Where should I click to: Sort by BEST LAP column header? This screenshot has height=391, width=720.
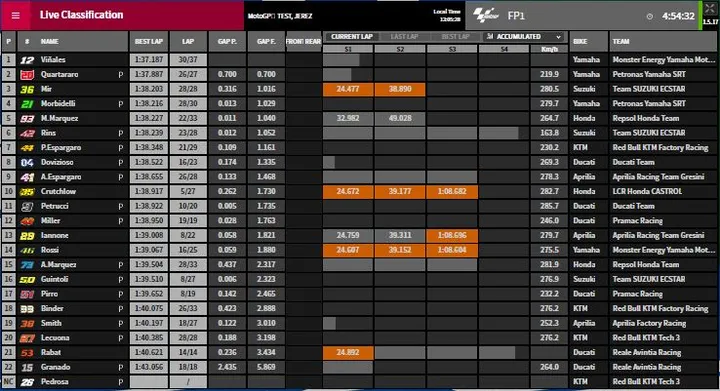149,41
